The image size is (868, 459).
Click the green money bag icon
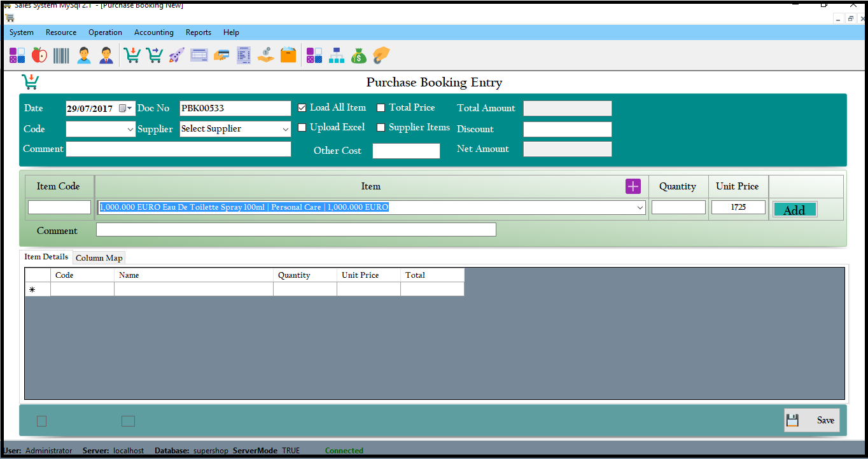(x=359, y=55)
